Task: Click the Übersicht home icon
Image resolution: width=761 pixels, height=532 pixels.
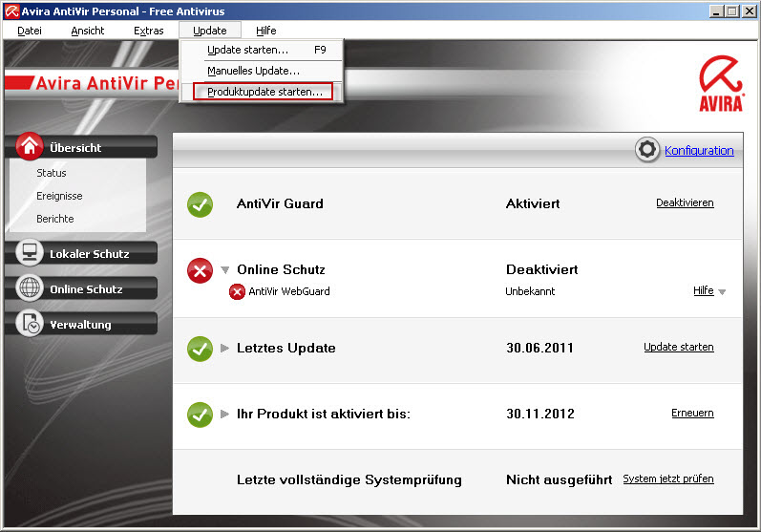Action: (x=29, y=146)
